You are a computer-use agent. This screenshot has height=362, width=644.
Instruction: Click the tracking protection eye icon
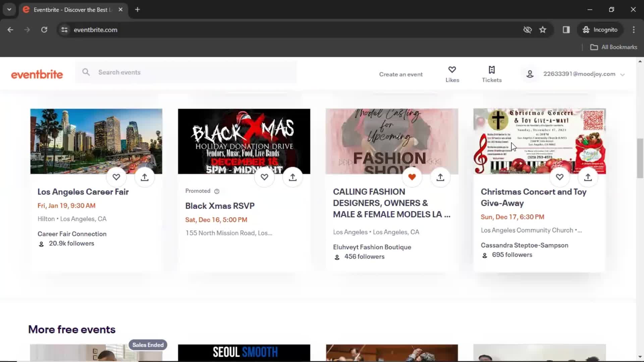[527, 30]
